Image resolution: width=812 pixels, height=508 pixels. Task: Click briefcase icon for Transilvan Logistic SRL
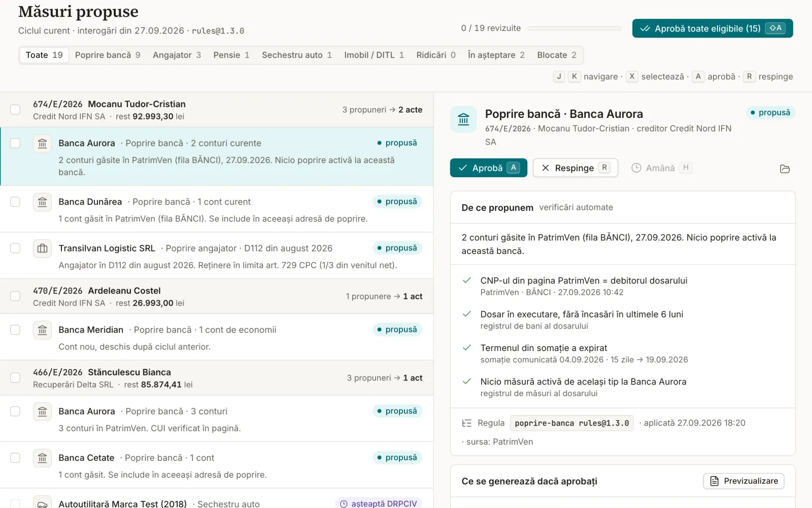[x=43, y=248]
